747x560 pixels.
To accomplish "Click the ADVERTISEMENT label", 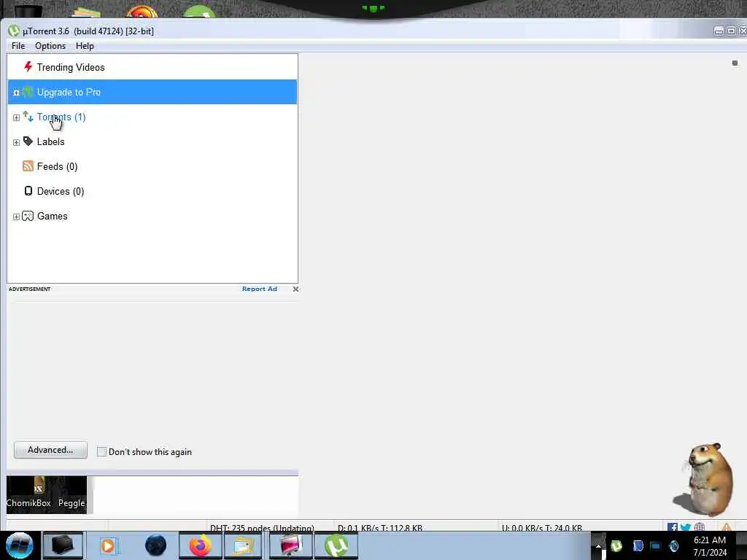I will tap(29, 289).
